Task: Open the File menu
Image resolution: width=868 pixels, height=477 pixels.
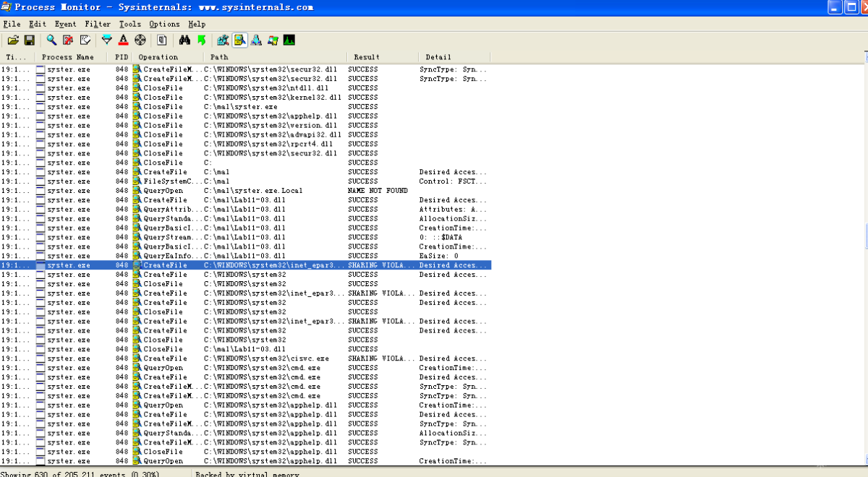Action: 12,25
